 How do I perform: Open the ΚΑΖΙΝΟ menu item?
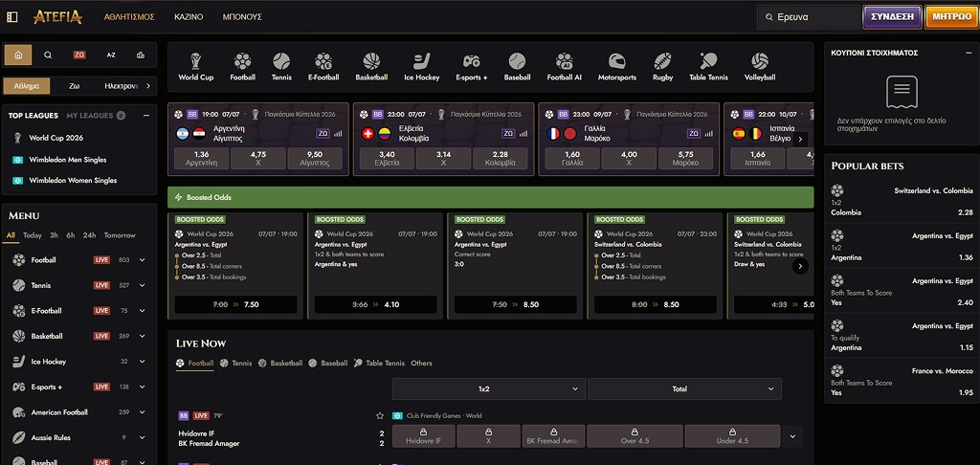tap(189, 17)
